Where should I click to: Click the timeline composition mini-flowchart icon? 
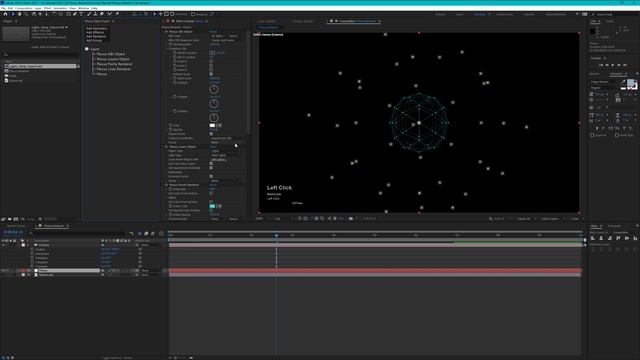131,233
